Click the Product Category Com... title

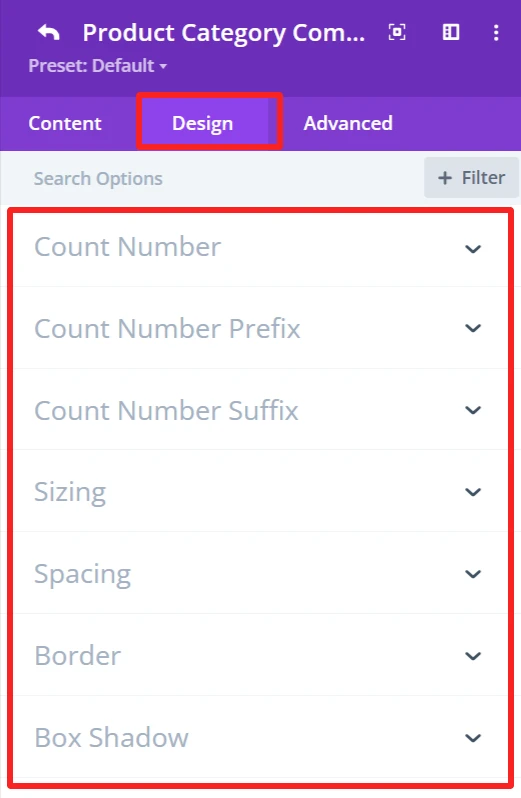coord(224,33)
